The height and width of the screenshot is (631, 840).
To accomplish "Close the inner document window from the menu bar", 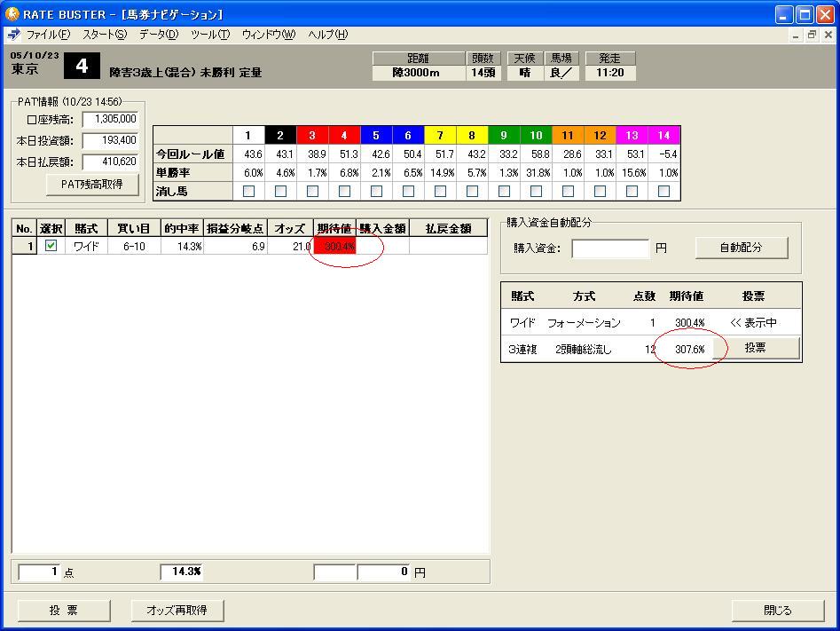I will pyautogui.click(x=828, y=35).
